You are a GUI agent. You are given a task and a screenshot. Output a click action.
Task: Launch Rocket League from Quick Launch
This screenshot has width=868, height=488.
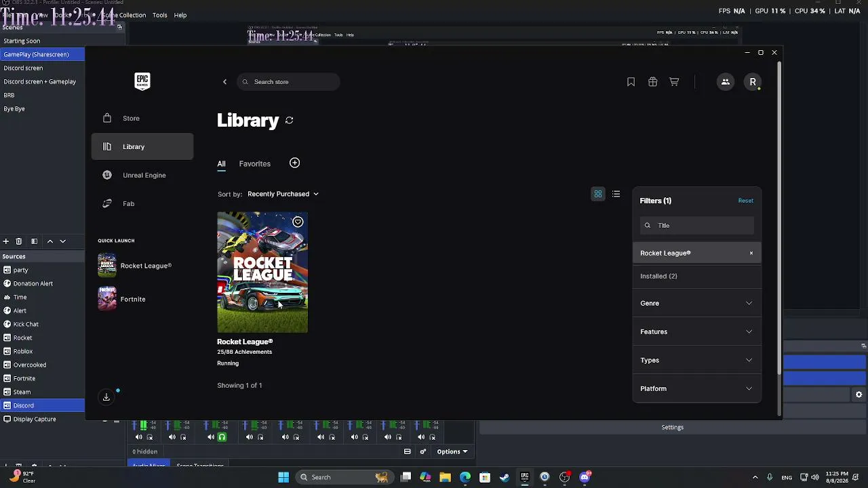tap(135, 266)
